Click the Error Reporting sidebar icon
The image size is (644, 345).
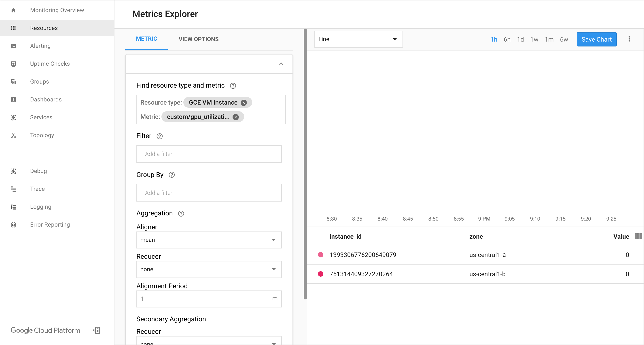pyautogui.click(x=13, y=224)
